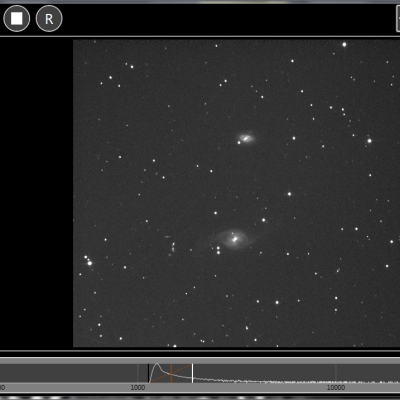Click the white point marker on histogram
The height and width of the screenshot is (400, 400).
point(192,373)
